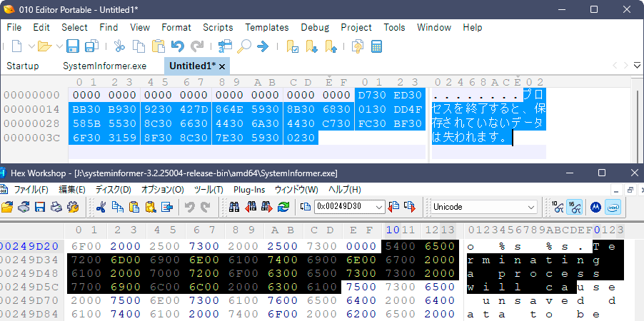644x321 pixels.
Task: Toggle Intel byte order
Action: click(613, 207)
